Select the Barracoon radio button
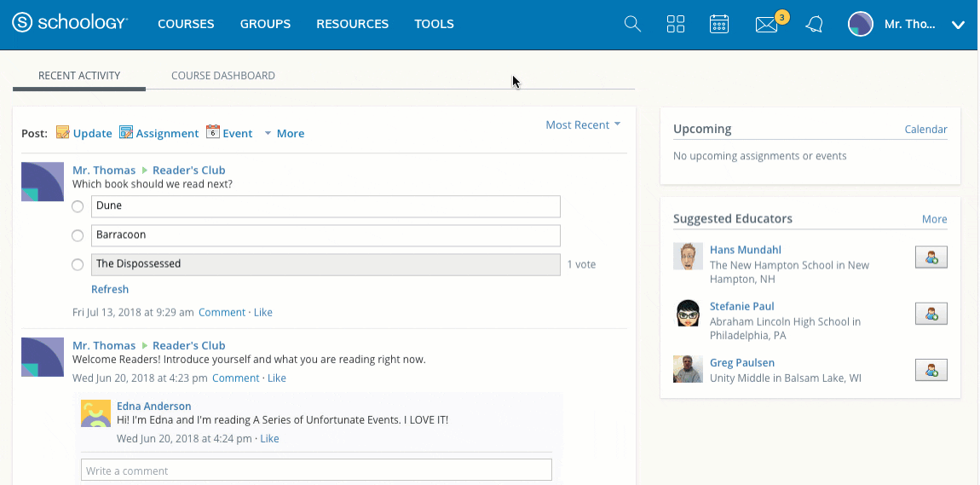The height and width of the screenshot is (485, 980). coord(78,235)
